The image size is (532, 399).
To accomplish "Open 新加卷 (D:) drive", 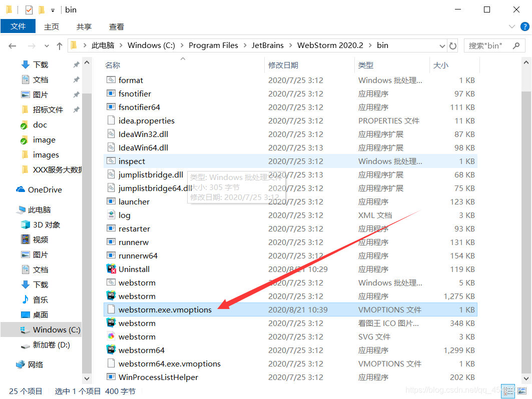I will click(x=51, y=345).
